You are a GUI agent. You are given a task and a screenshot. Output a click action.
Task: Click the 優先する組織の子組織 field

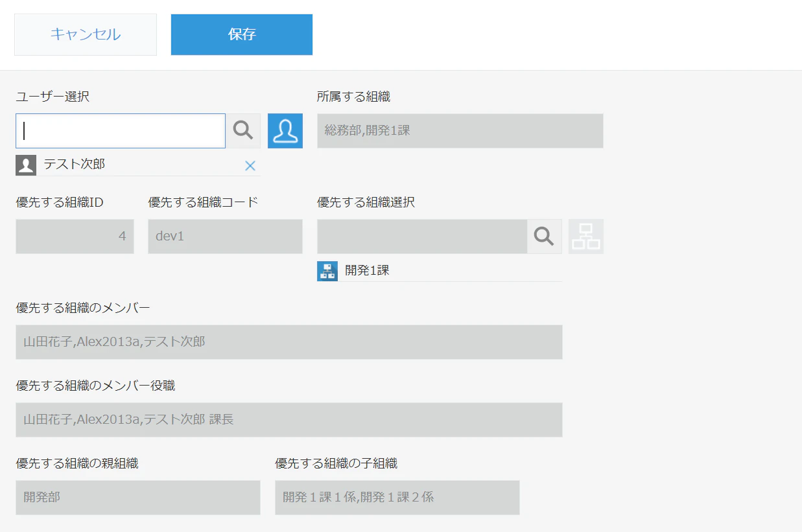[397, 498]
